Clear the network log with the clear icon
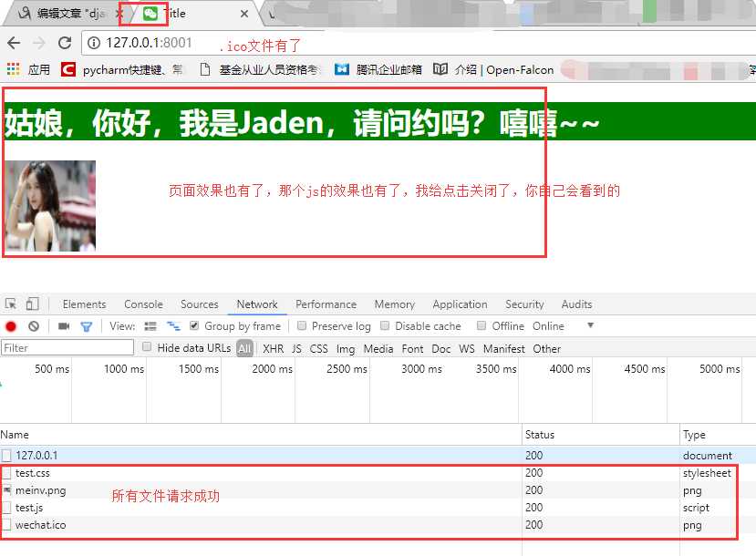The height and width of the screenshot is (556, 756). point(33,326)
